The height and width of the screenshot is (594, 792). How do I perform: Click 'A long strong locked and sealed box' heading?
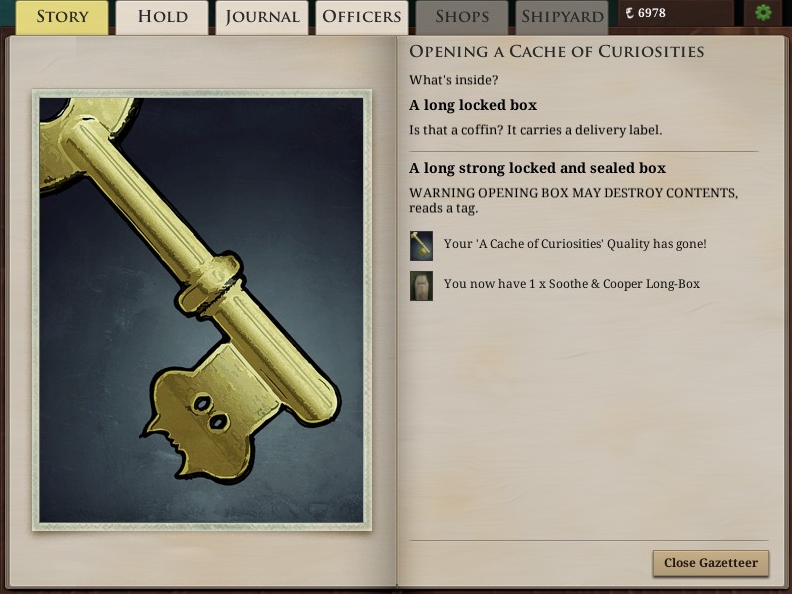click(537, 168)
